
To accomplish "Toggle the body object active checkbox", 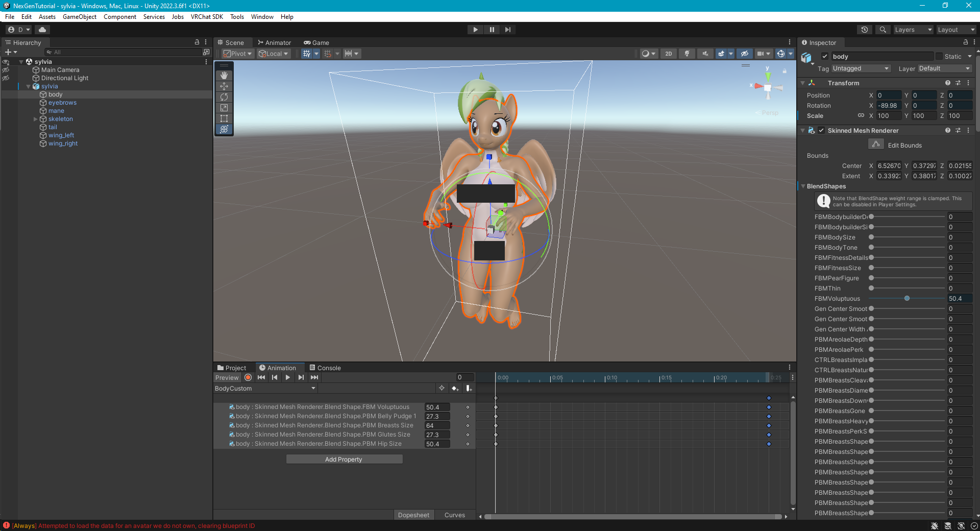I will [x=824, y=56].
